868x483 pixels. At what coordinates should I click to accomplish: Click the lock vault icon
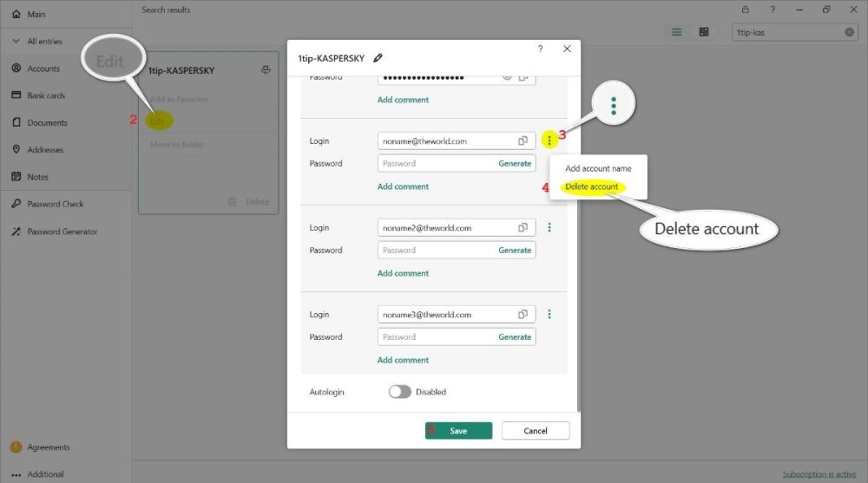tap(745, 10)
